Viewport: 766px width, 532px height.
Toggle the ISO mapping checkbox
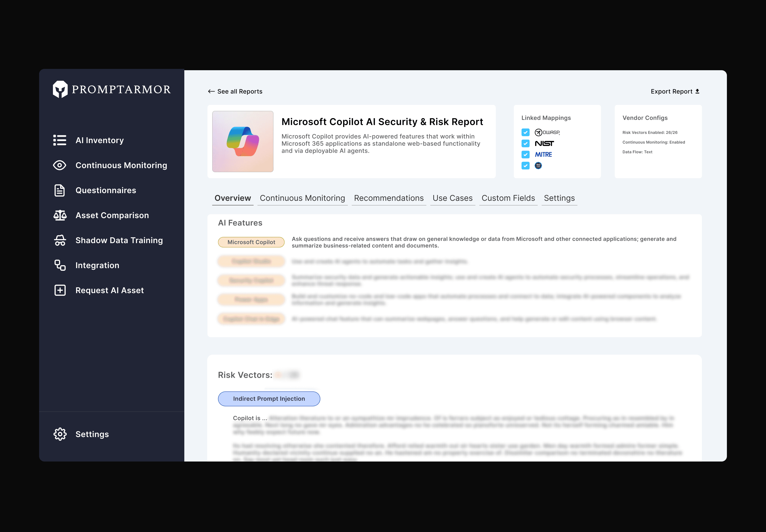(525, 166)
